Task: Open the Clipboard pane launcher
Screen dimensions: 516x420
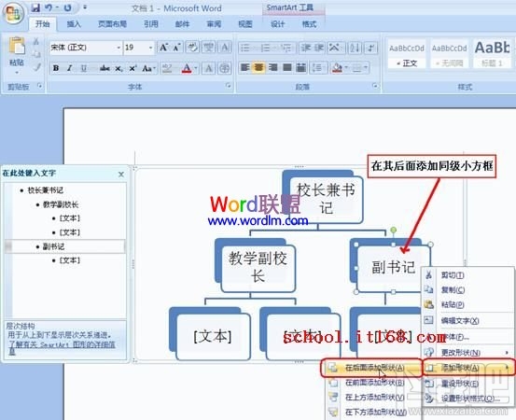Action: click(39, 86)
